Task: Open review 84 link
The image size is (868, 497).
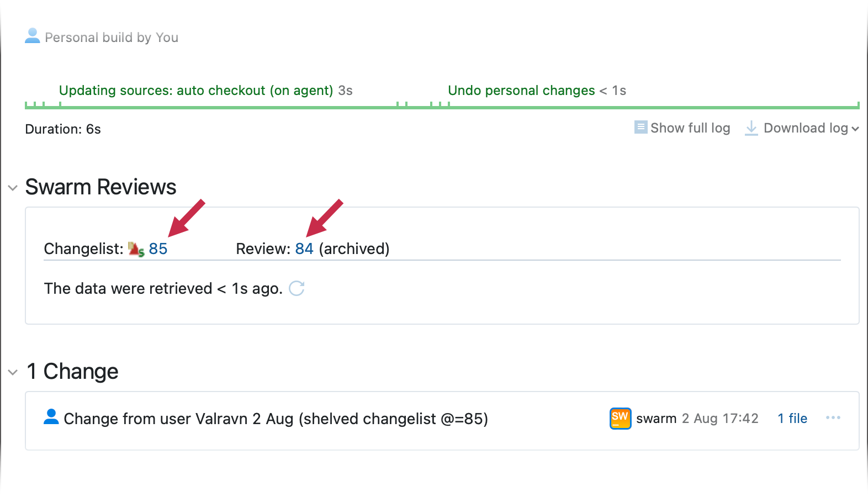Action: tap(304, 249)
